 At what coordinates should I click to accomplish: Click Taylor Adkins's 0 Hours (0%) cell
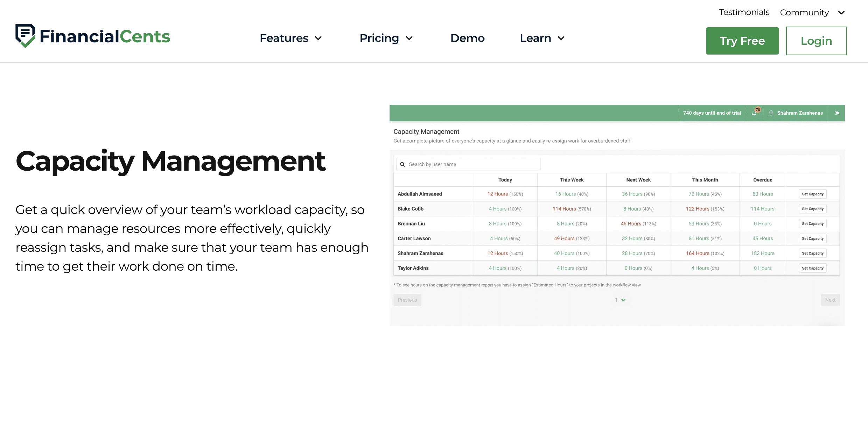point(638,268)
